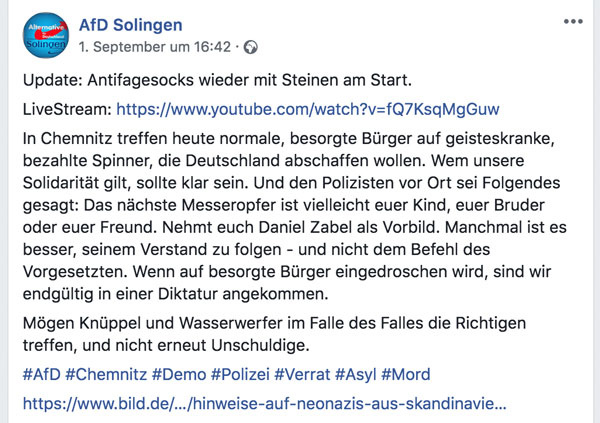This screenshot has width=600, height=423.
Task: Select the #AfD hashtag
Action: click(x=40, y=375)
